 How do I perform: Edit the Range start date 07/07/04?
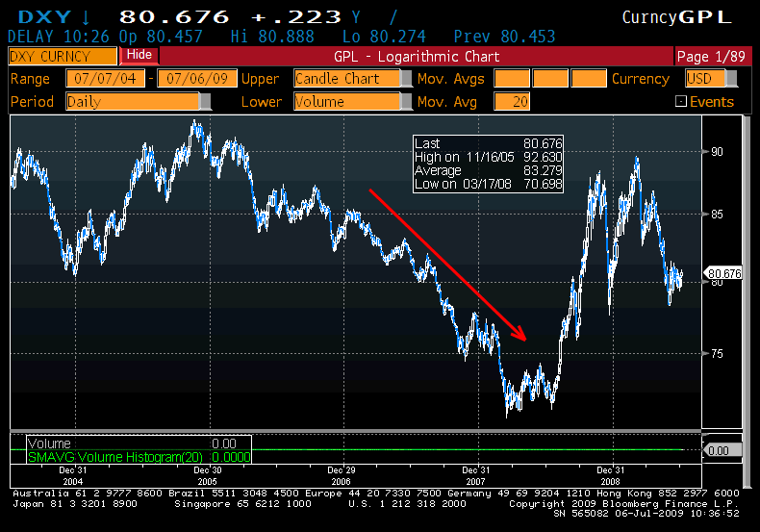tap(105, 79)
